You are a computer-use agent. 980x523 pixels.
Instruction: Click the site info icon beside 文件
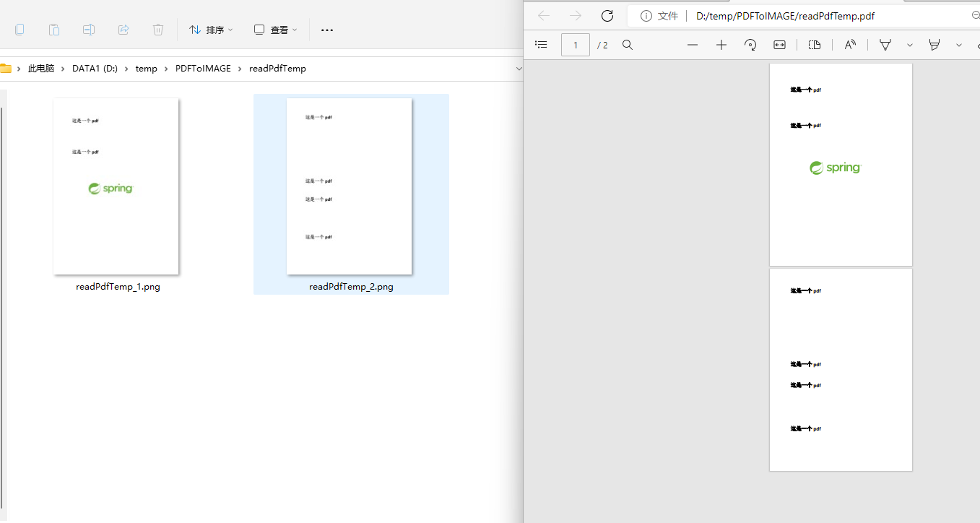pyautogui.click(x=646, y=16)
